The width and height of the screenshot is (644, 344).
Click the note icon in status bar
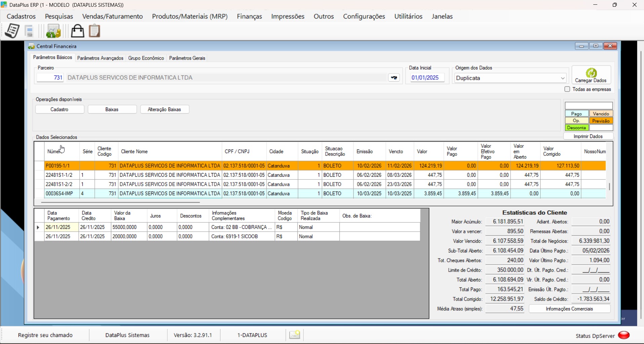tap(295, 335)
